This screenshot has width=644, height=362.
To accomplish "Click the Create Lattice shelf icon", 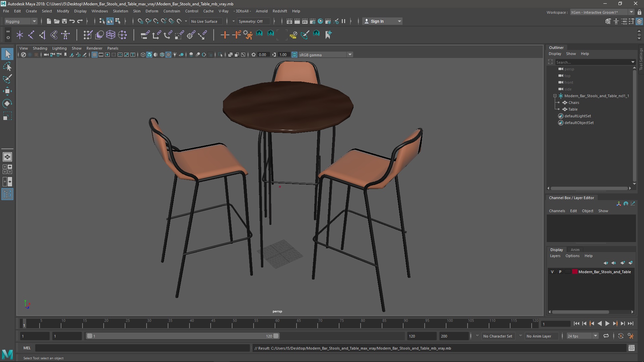I will pyautogui.click(x=110, y=35).
